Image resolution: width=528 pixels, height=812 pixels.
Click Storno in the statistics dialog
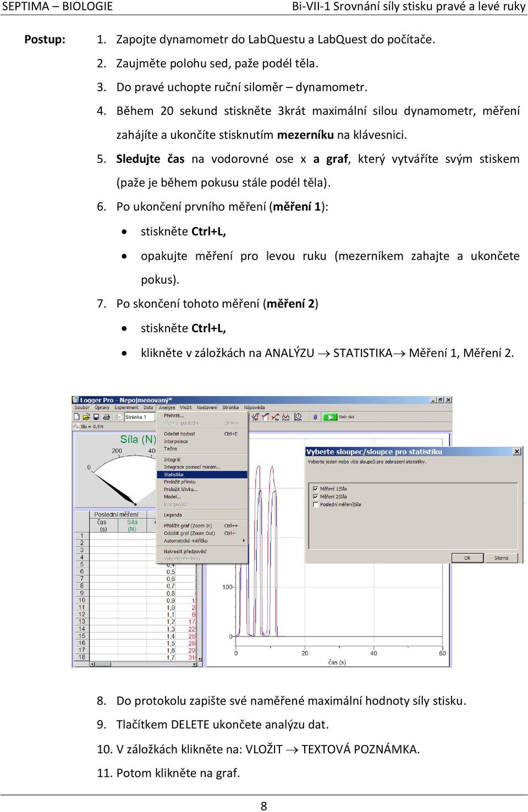(x=501, y=558)
